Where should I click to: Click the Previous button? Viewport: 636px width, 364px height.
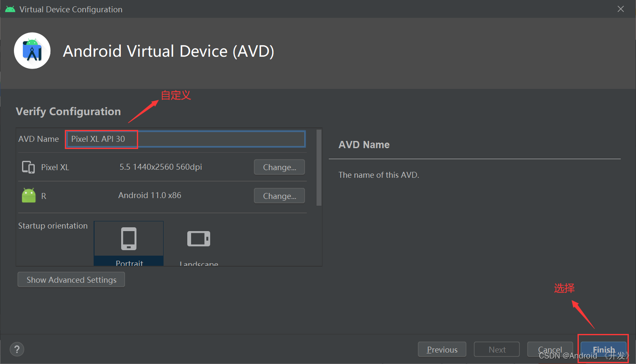click(x=442, y=349)
